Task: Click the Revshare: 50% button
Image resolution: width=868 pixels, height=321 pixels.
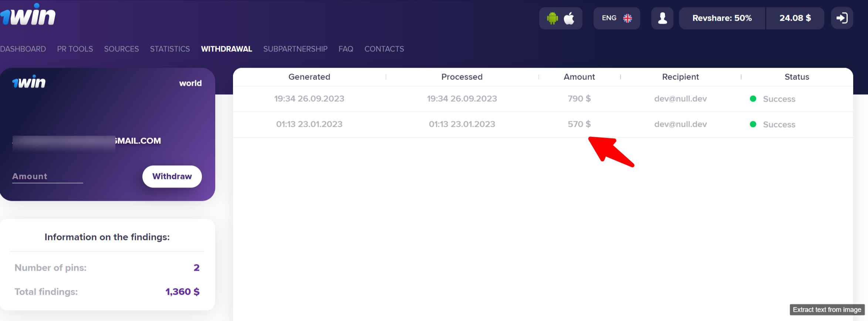Action: (x=722, y=18)
